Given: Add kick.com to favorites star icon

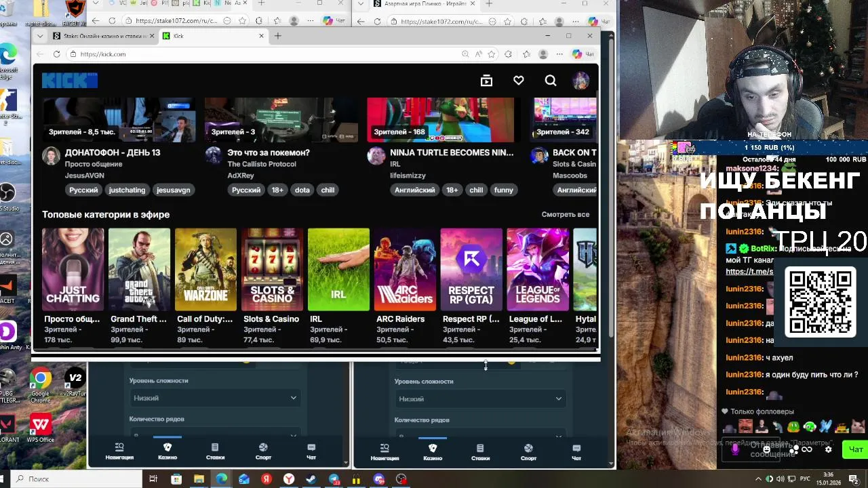Looking at the screenshot, I should [491, 54].
